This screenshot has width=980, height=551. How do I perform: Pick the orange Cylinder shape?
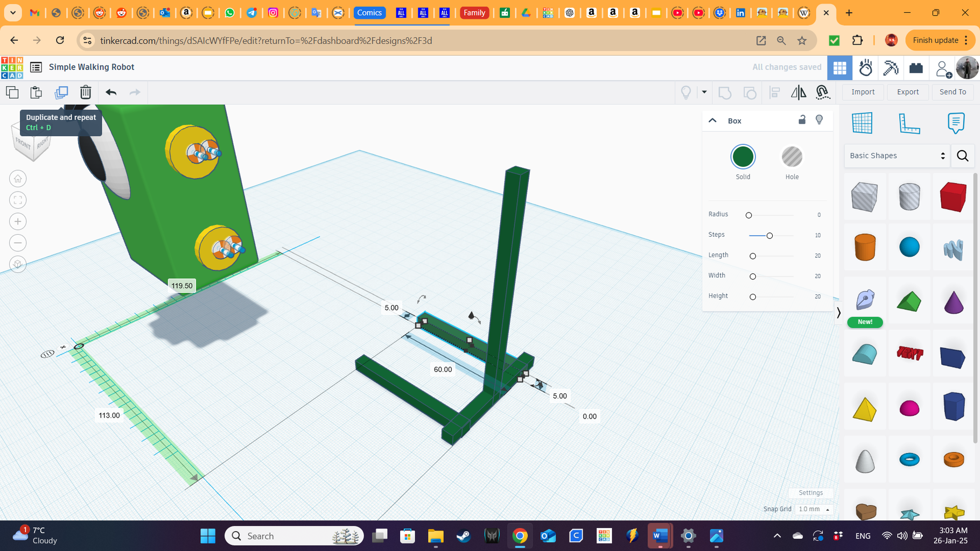(x=865, y=247)
